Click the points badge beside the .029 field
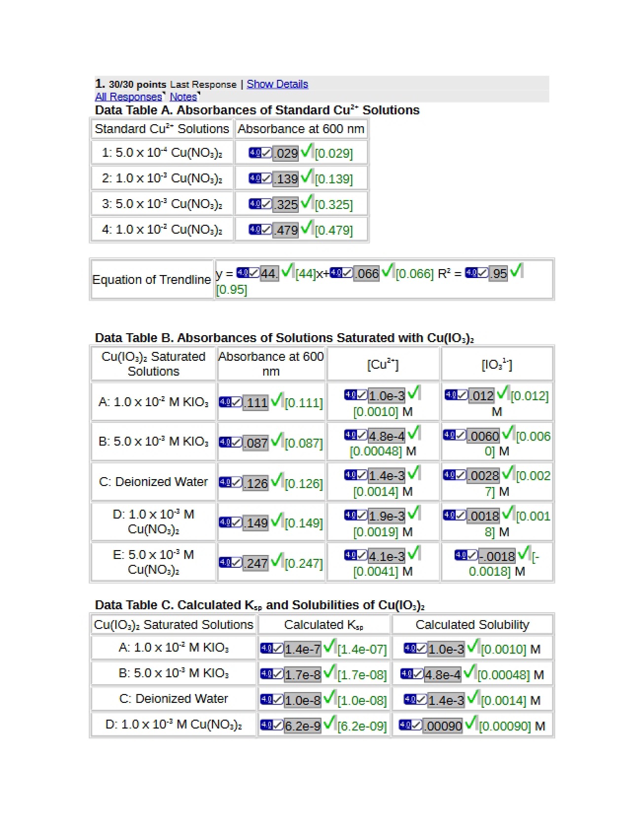 tap(260, 152)
